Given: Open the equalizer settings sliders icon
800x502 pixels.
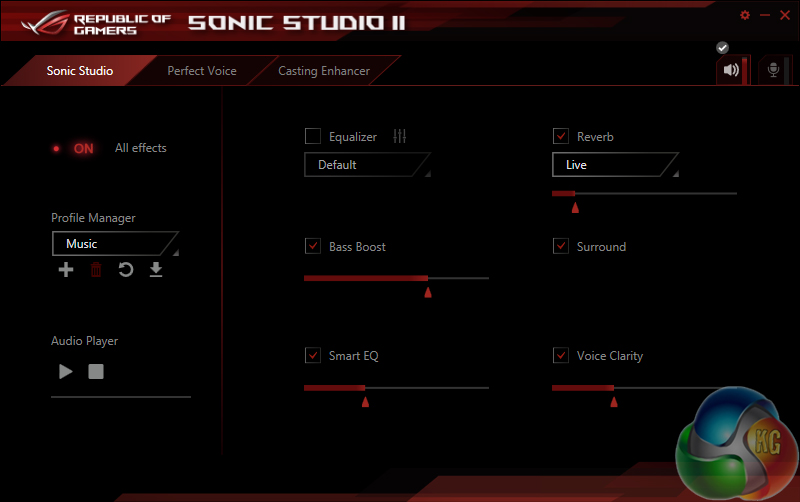Looking at the screenshot, I should click(399, 136).
